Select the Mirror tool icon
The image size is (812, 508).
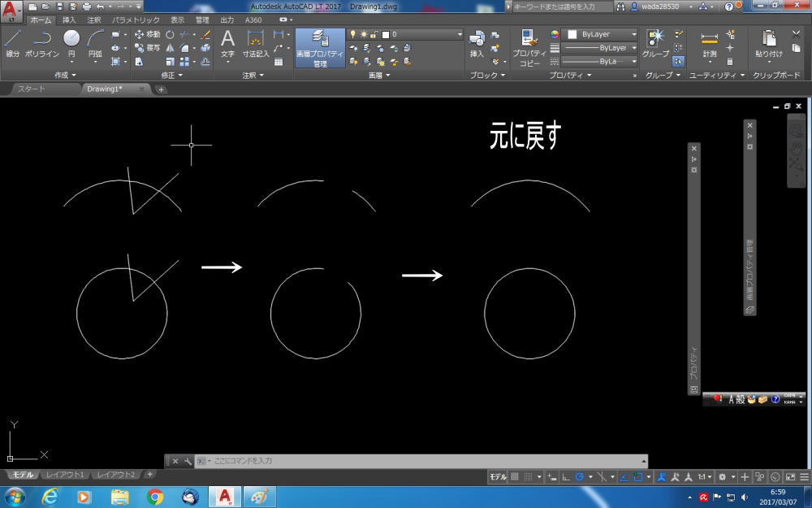click(170, 48)
